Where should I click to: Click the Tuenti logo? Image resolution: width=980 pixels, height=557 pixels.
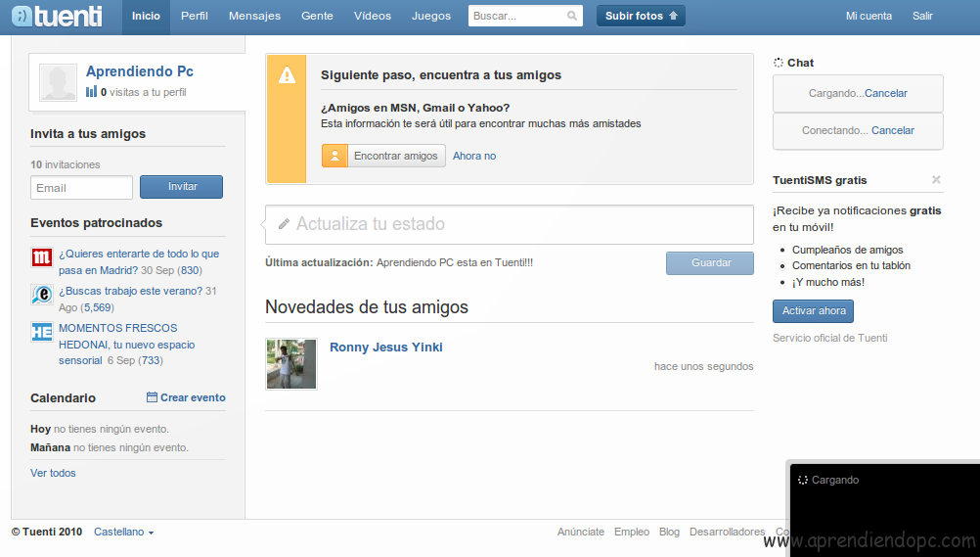pyautogui.click(x=57, y=17)
